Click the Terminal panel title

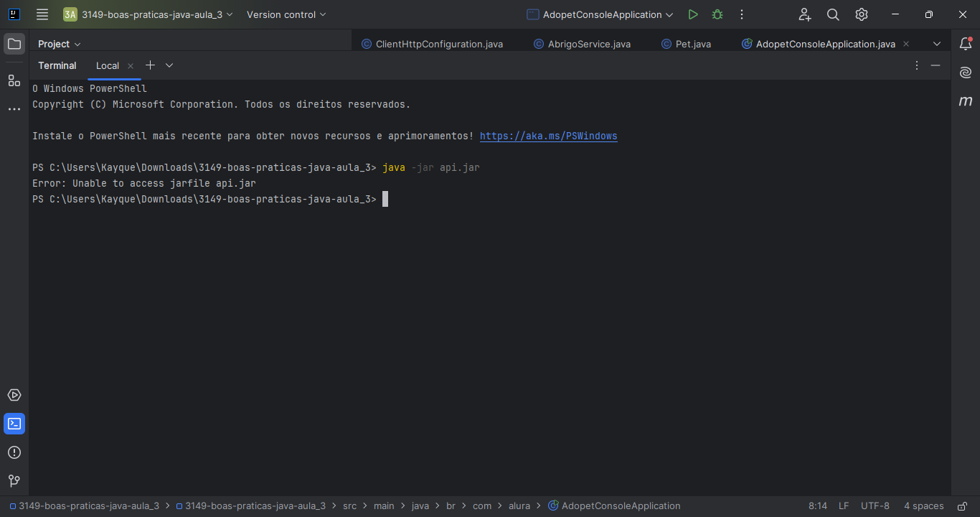pos(57,65)
